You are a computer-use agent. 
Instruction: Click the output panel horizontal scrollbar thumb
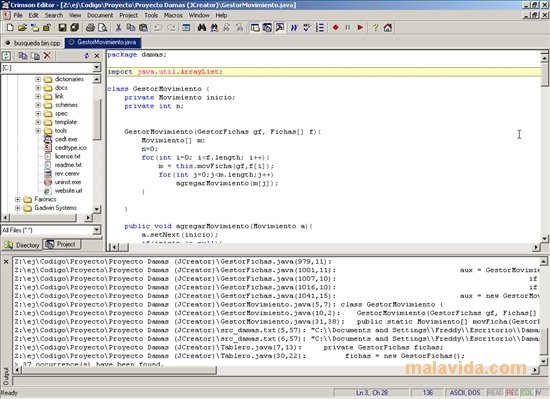tap(119, 370)
